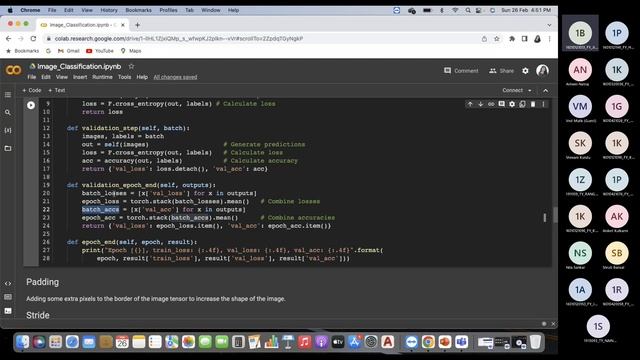Open a new browser tab
This screenshot has height=360, width=640.
point(138,25)
